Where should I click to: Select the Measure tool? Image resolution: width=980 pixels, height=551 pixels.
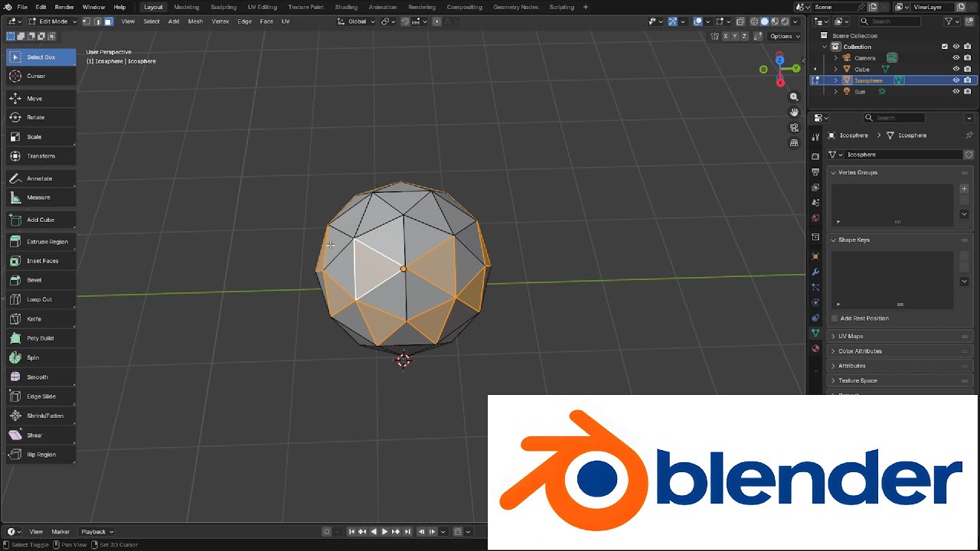click(x=41, y=197)
